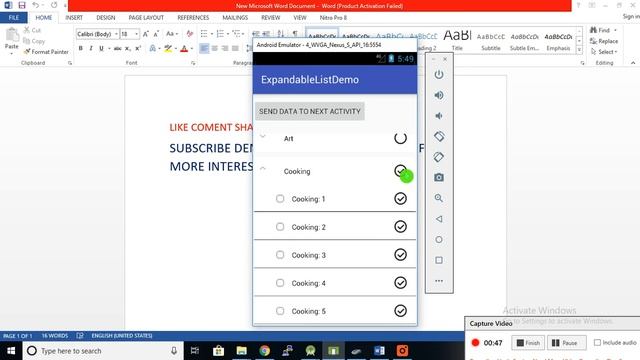The image size is (640, 360).
Task: Apply strikethrough formatting in Word
Action: 118,48
